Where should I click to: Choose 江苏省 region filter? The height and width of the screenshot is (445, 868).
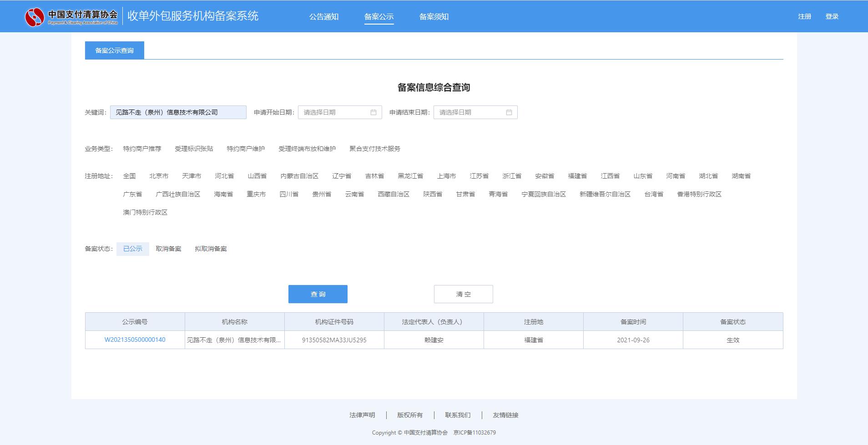pos(479,176)
